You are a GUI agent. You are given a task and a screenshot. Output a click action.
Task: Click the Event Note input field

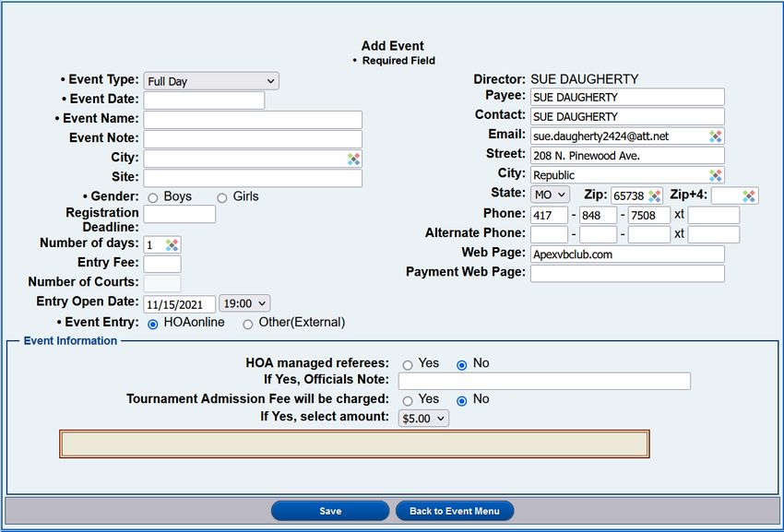coord(253,139)
